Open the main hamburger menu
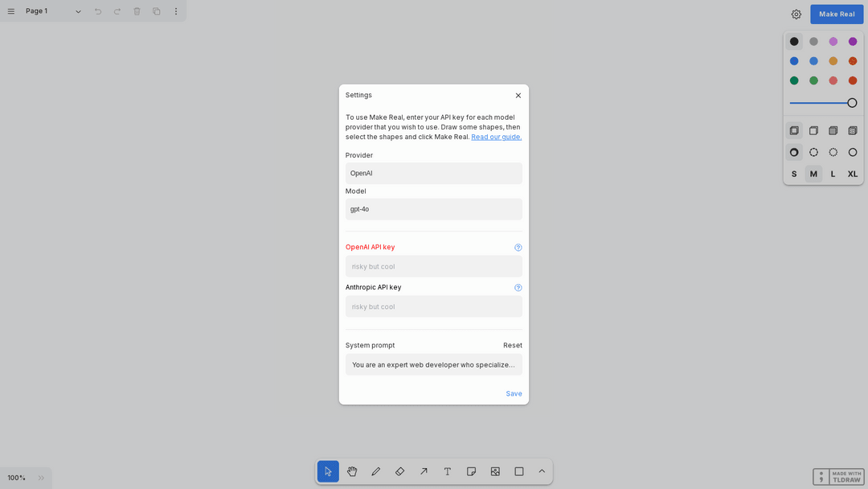868x489 pixels. (x=11, y=11)
